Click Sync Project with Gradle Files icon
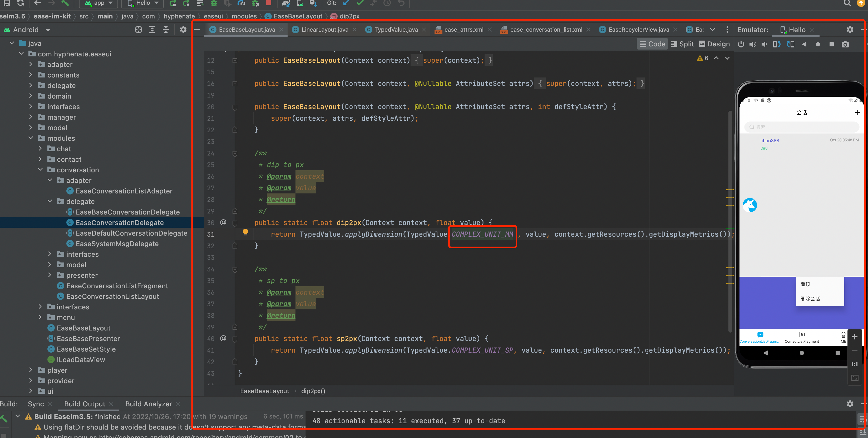 point(286,3)
